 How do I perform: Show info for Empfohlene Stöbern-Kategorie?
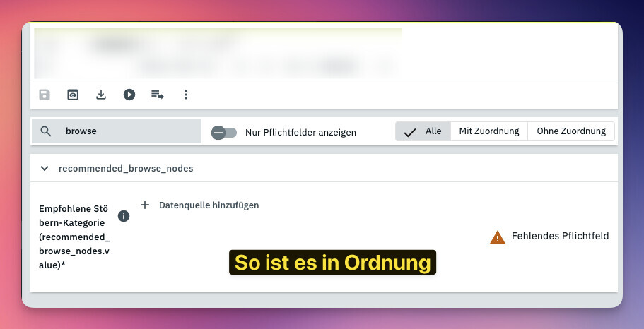pos(124,216)
